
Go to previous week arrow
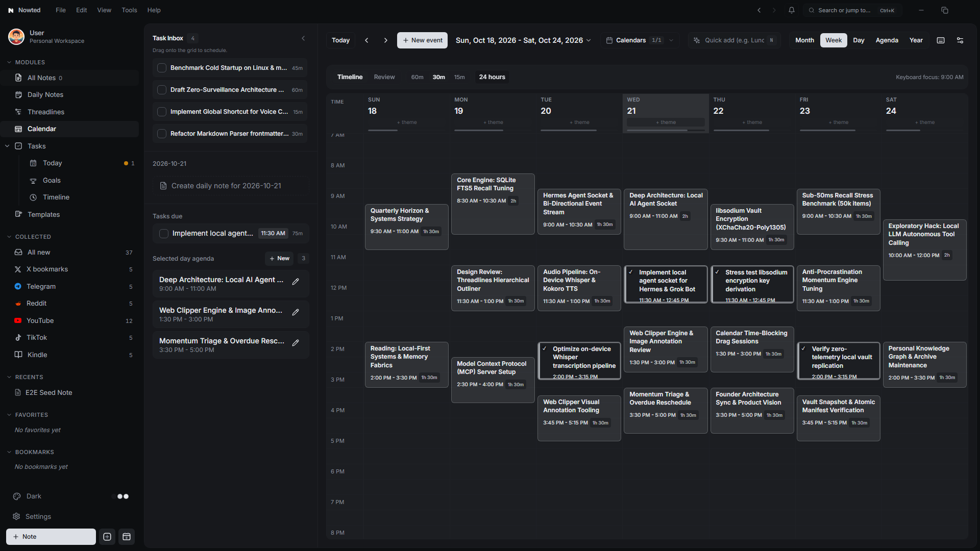coord(366,40)
